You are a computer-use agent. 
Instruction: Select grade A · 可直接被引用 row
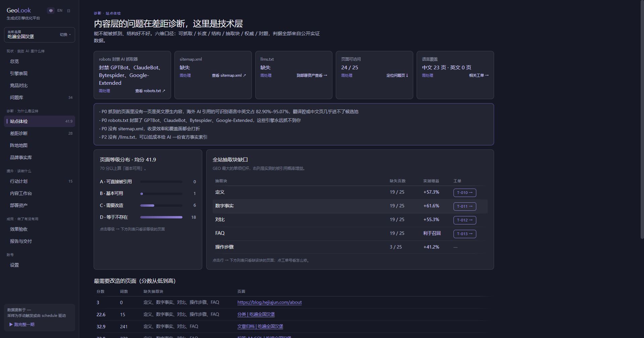point(148,182)
